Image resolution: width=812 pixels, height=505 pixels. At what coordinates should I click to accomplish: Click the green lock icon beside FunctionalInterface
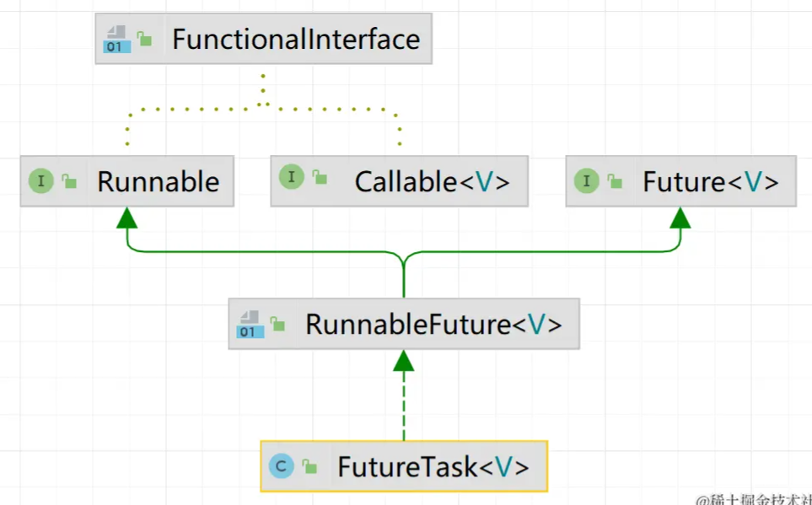click(145, 39)
